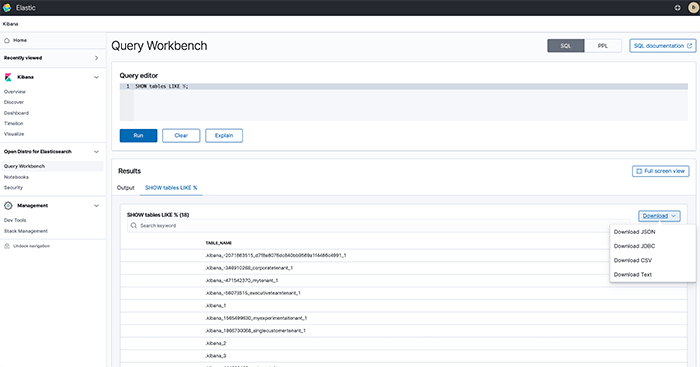700x367 pixels.
Task: Click the .kibana_1 table row
Action: point(404,305)
